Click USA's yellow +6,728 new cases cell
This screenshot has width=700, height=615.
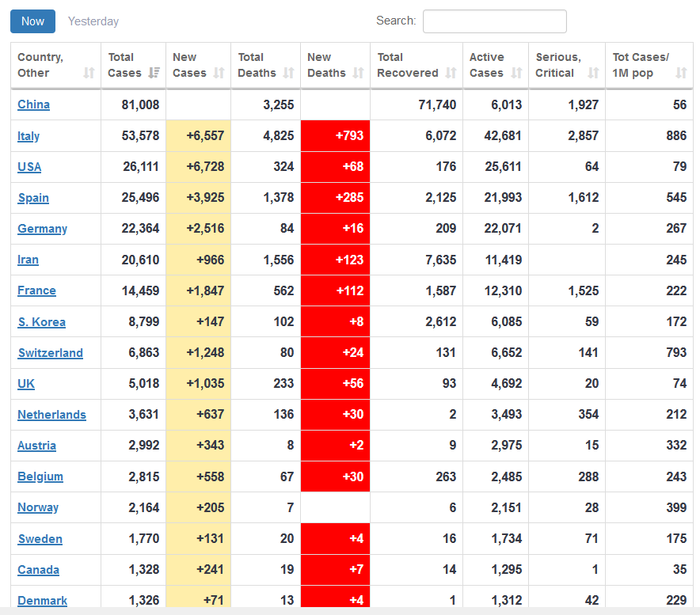[199, 167]
